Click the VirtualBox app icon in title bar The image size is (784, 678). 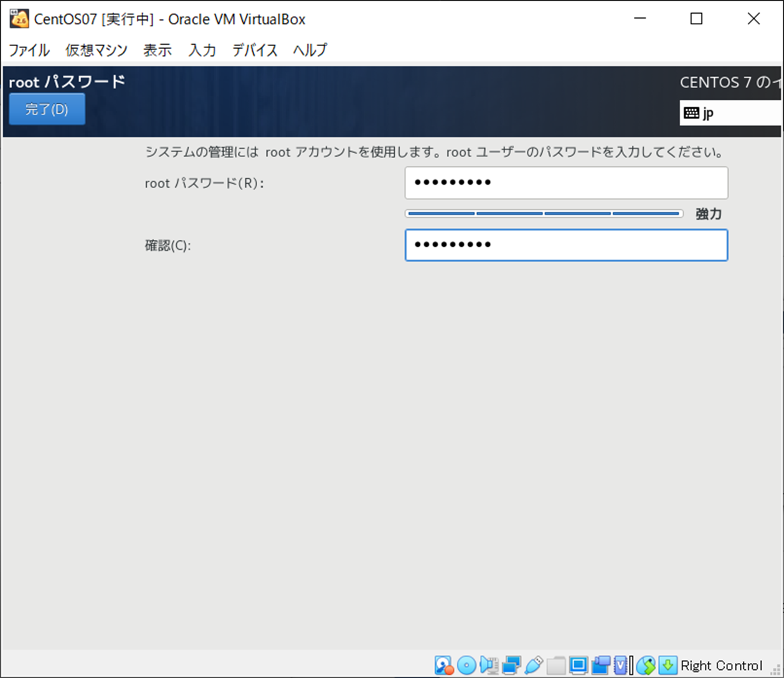19,19
